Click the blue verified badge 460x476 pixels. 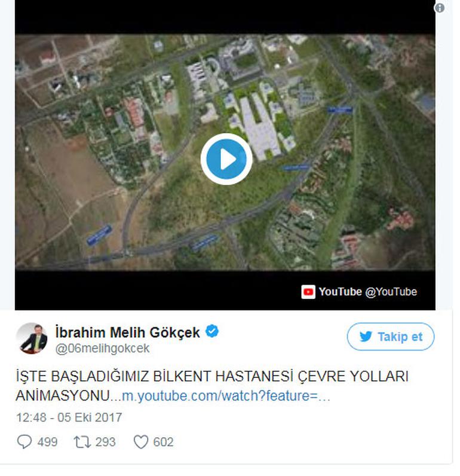pos(212,331)
